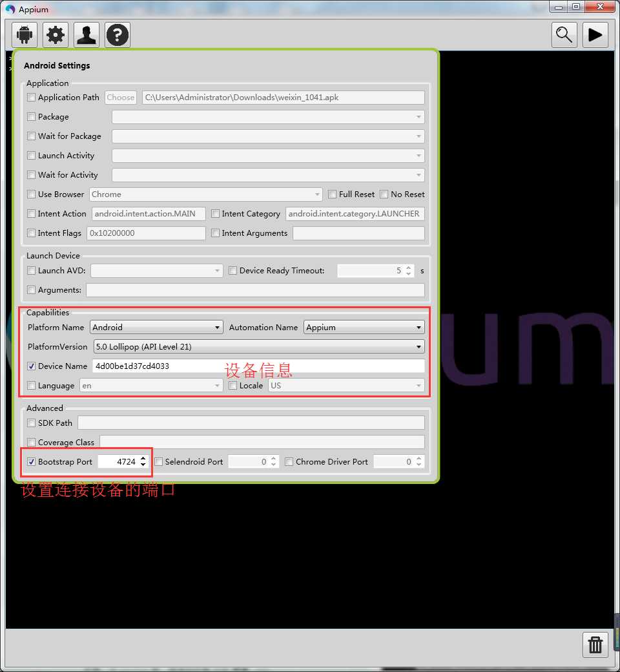Tick the SDK Path checkbox
The width and height of the screenshot is (620, 672).
[31, 423]
